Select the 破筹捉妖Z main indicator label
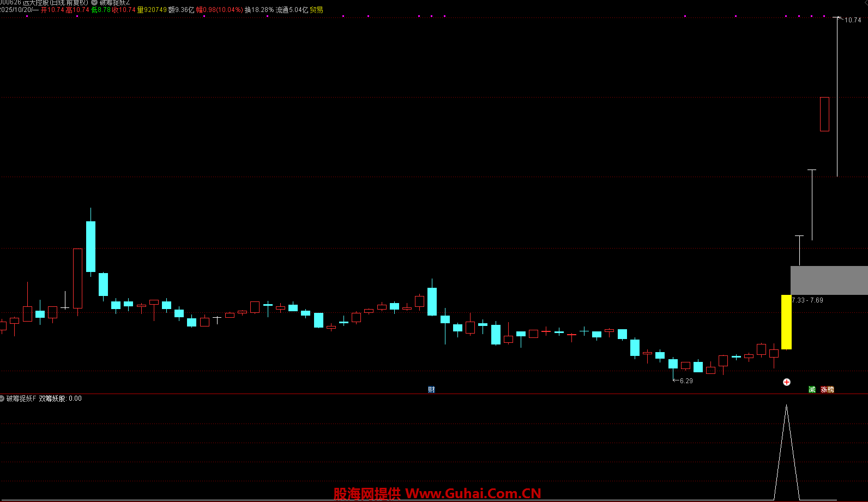This screenshot has width=868, height=502. pyautogui.click(x=114, y=3)
